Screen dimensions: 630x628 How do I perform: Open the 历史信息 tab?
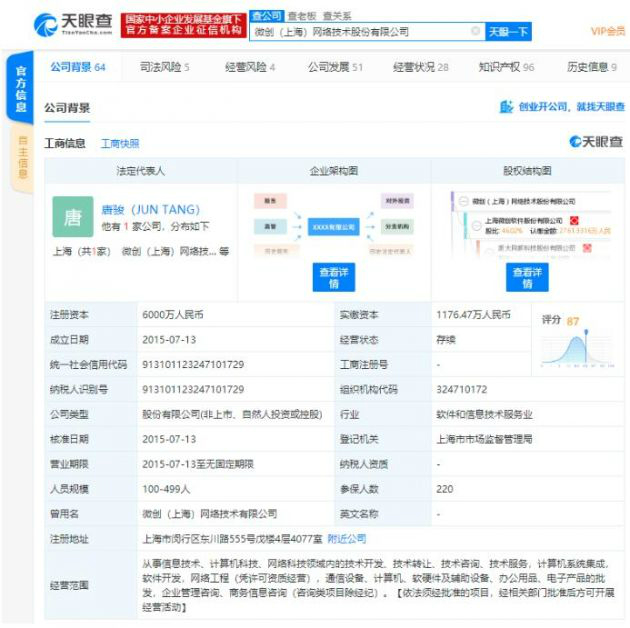point(591,67)
